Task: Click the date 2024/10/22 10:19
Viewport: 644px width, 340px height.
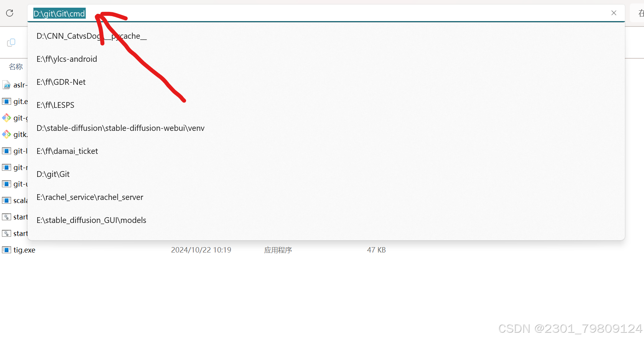Action: coord(201,250)
